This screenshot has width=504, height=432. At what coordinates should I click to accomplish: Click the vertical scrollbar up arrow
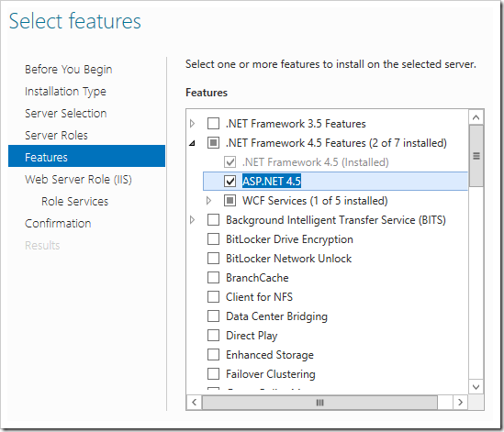point(476,117)
